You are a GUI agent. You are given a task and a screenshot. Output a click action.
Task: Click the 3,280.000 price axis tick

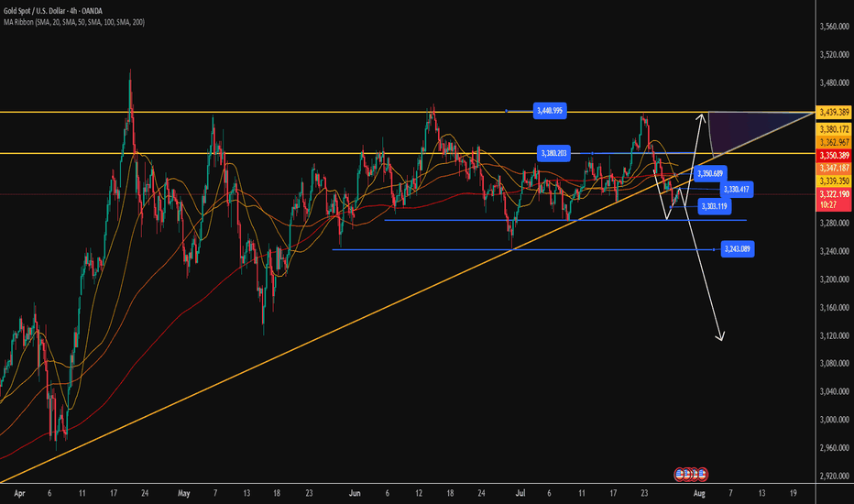(834, 223)
